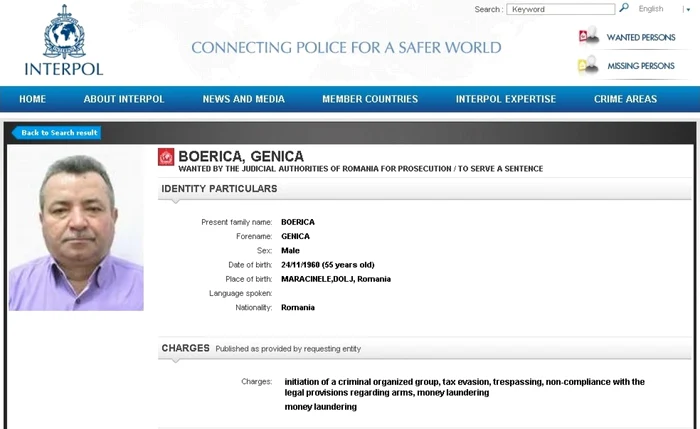Go back to search result
Viewport: 700px width, 429px height.
pos(57,133)
